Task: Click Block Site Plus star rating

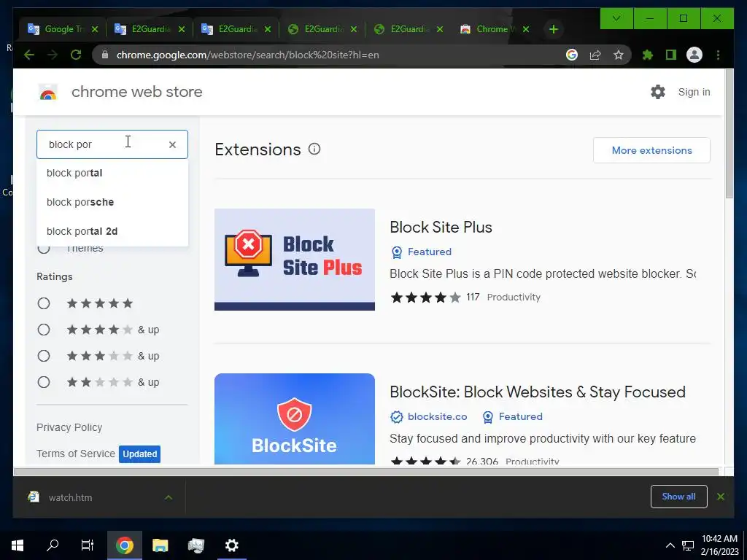Action: tap(425, 297)
